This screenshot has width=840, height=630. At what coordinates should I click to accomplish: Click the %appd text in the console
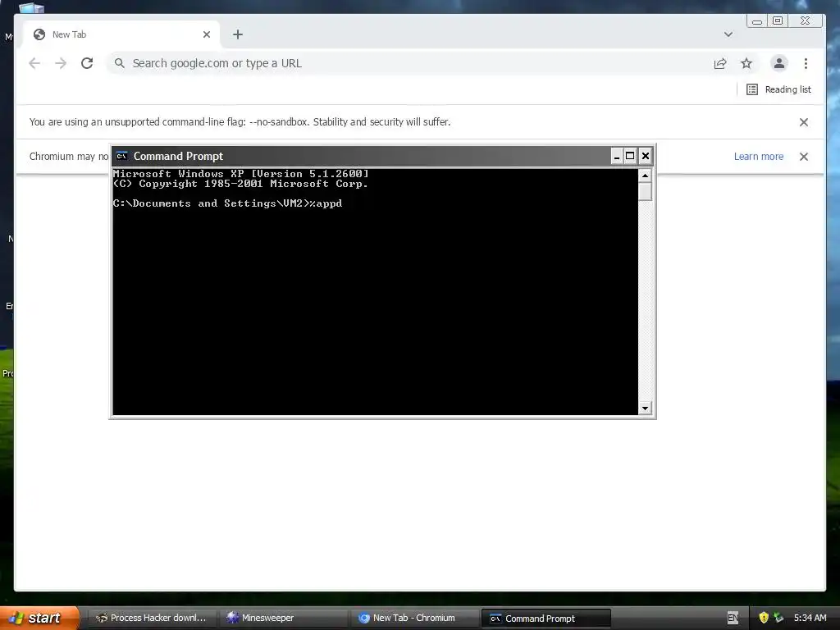326,203
